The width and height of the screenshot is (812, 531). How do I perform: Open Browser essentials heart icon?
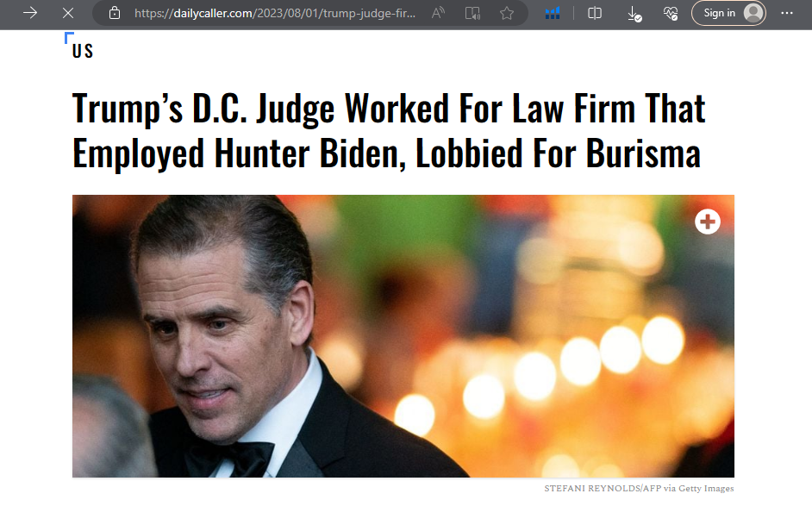coord(671,13)
